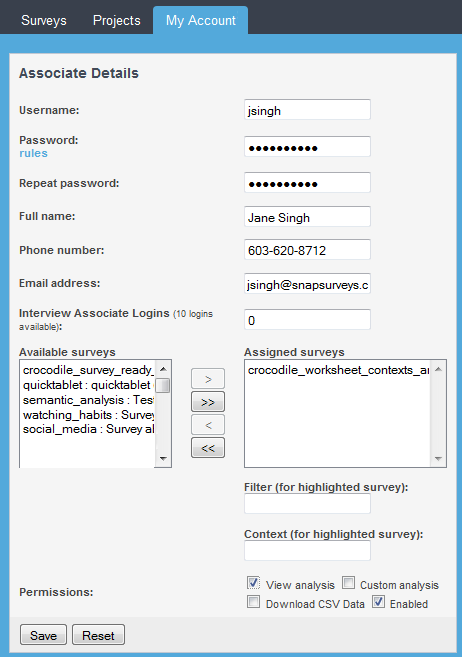Click Available surveys list scroll-up arrow
The image size is (462, 657).
pyautogui.click(x=163, y=369)
